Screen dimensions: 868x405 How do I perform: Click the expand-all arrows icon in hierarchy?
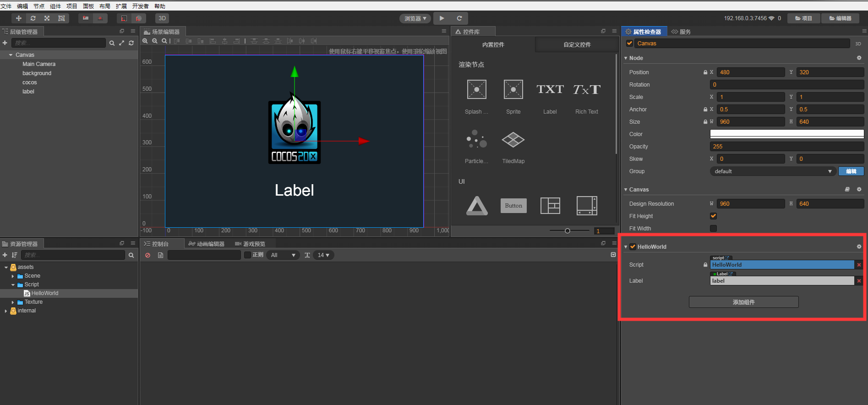tap(121, 43)
